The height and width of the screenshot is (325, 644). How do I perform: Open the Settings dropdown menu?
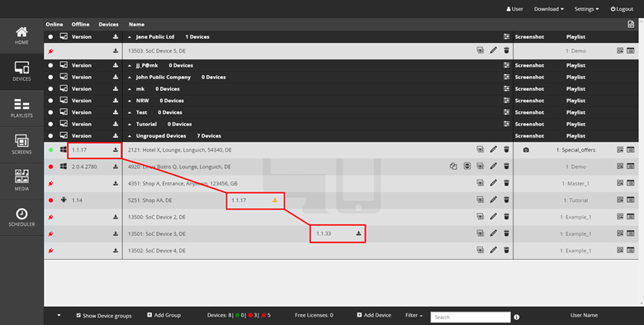click(586, 9)
